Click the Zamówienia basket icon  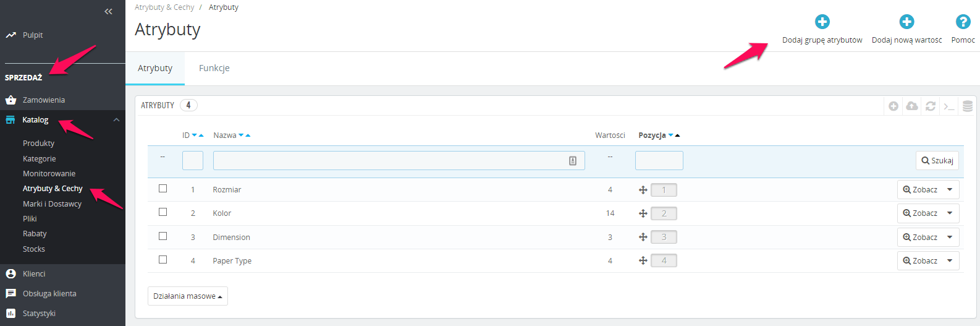click(x=11, y=100)
